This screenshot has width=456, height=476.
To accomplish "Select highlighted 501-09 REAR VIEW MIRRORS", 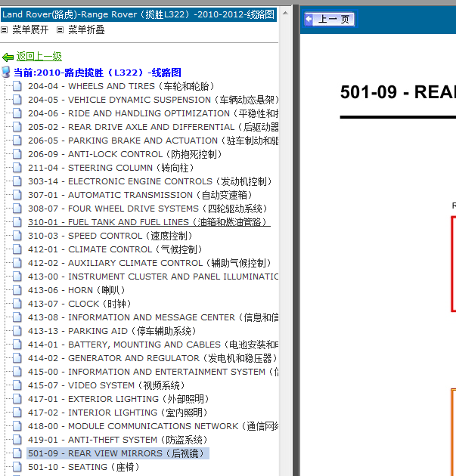I will (118, 453).
